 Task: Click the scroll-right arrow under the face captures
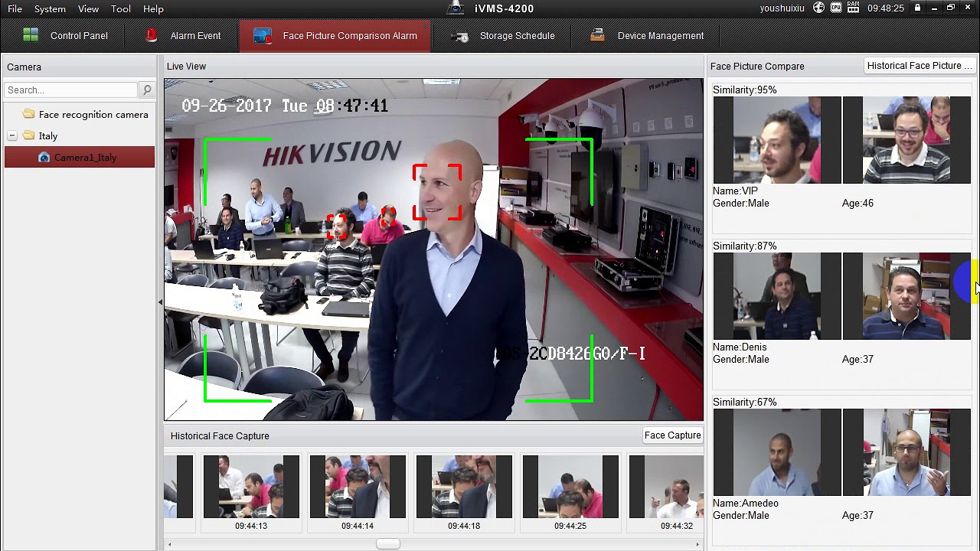pyautogui.click(x=697, y=544)
